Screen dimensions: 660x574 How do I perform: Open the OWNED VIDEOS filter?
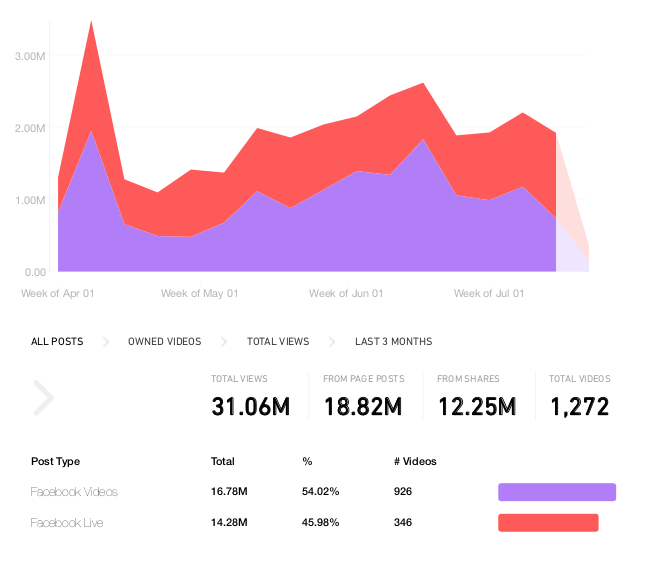point(165,341)
